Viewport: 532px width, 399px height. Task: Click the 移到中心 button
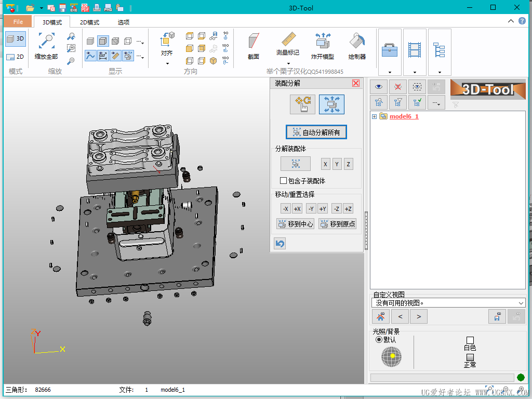coord(295,223)
